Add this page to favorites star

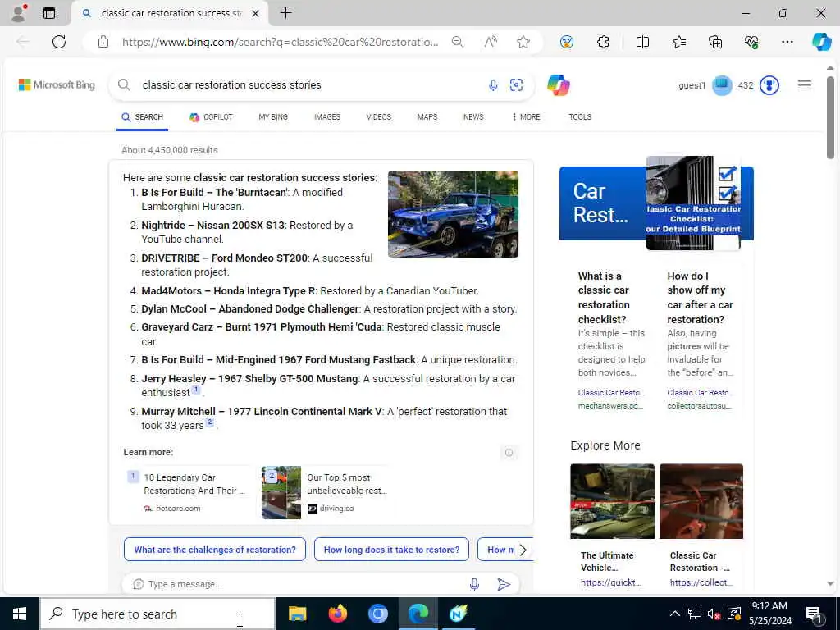pos(523,42)
